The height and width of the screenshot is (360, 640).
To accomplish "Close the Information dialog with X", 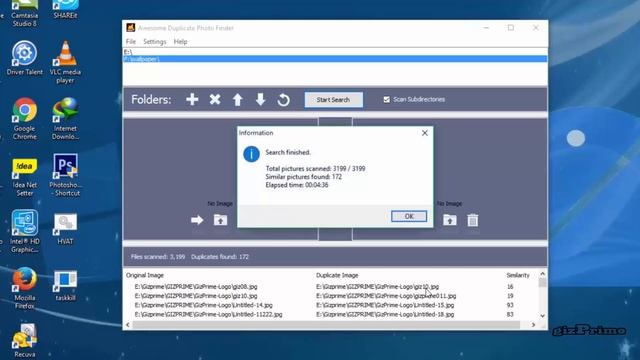I will 424,133.
